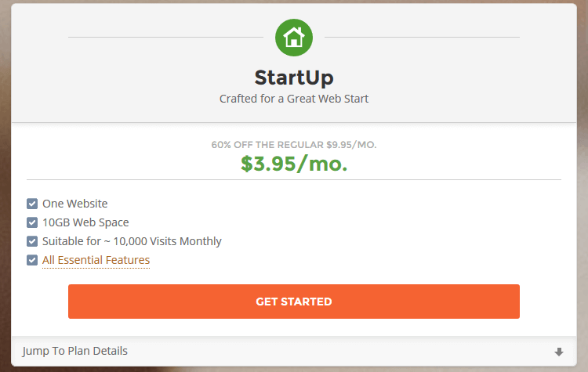Click the Crafted for a Great Web Start tagline
Screen dimensions: 588x372
[294, 99]
